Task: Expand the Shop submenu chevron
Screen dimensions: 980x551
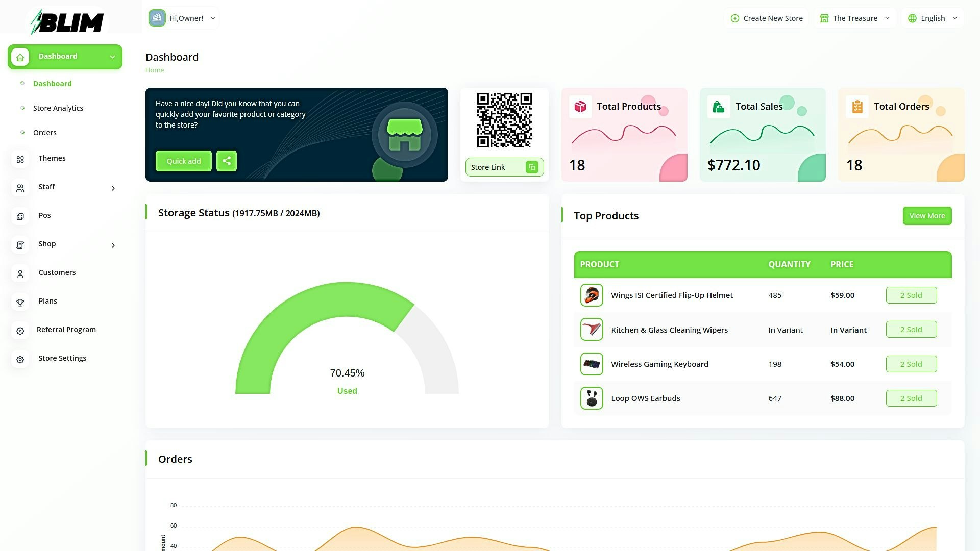Action: (x=113, y=245)
